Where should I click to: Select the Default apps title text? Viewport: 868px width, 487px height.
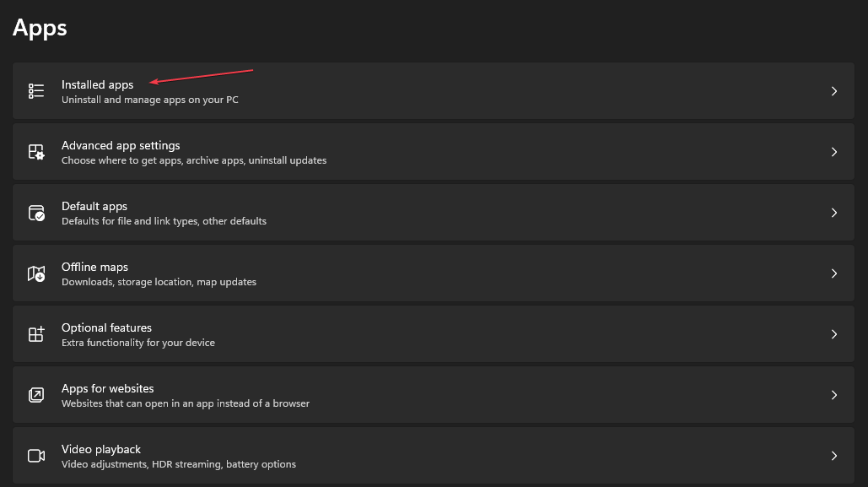coord(94,206)
